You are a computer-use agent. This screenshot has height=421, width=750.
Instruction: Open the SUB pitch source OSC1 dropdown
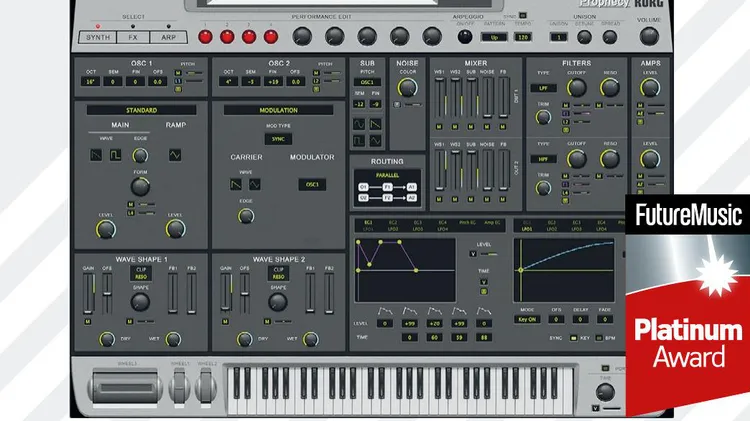pos(367,82)
